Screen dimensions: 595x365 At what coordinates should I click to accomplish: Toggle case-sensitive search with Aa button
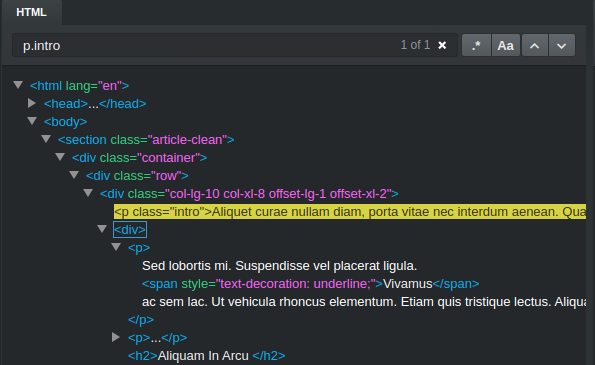click(505, 46)
